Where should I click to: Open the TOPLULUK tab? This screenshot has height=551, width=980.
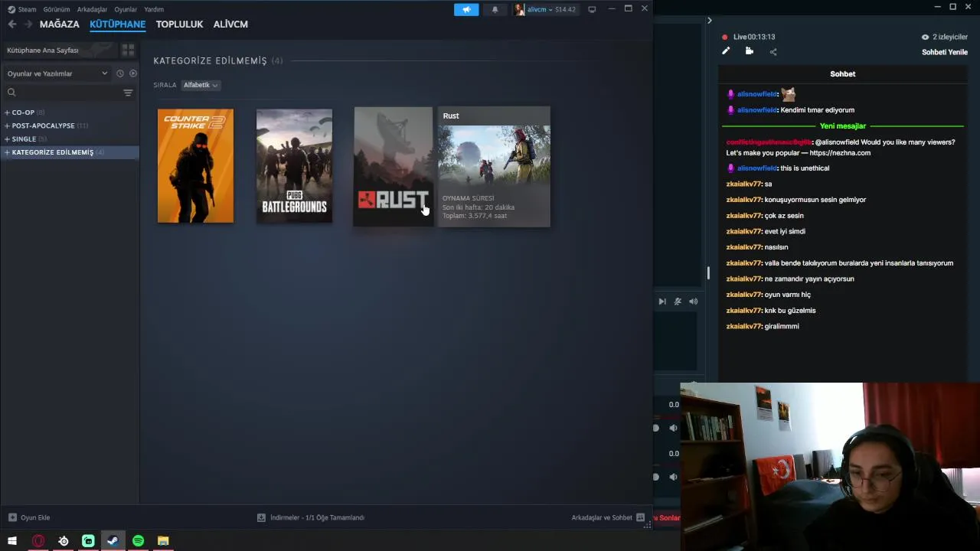click(x=179, y=24)
